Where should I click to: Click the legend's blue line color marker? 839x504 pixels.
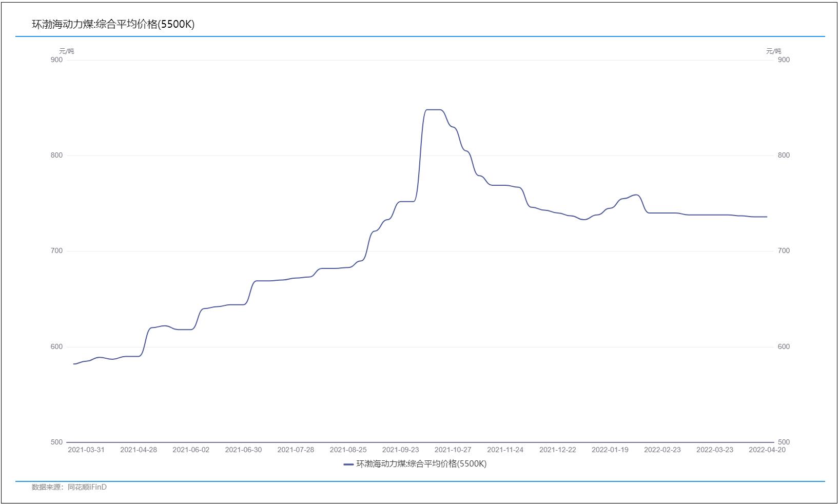pyautogui.click(x=348, y=464)
